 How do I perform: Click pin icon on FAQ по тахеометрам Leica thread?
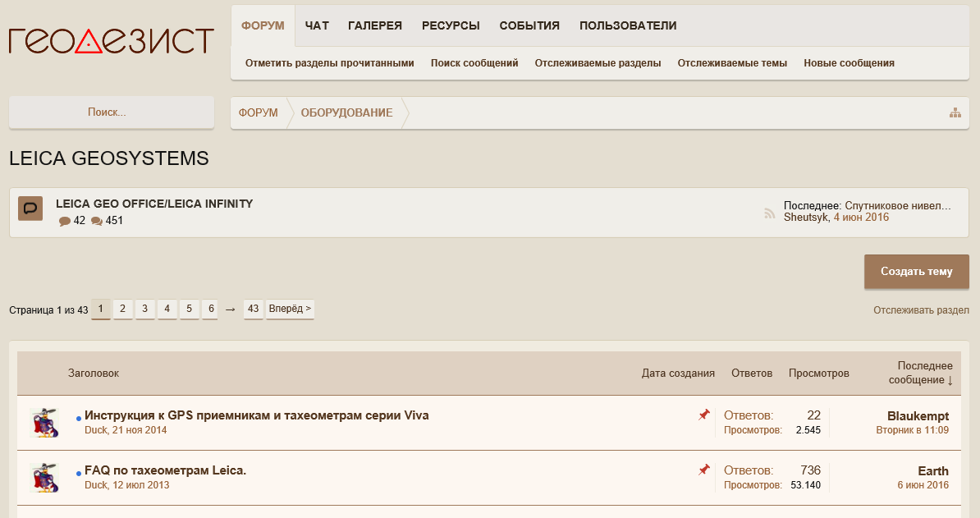(x=703, y=470)
